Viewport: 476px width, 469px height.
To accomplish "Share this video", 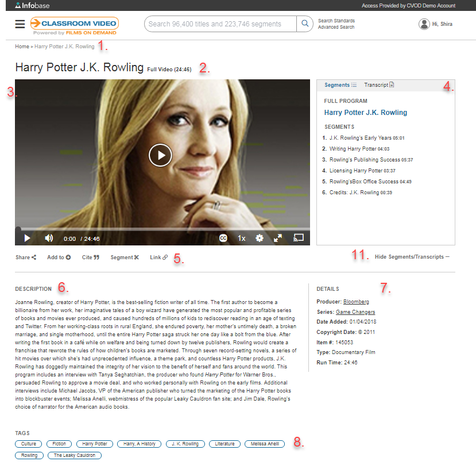I will pyautogui.click(x=26, y=257).
